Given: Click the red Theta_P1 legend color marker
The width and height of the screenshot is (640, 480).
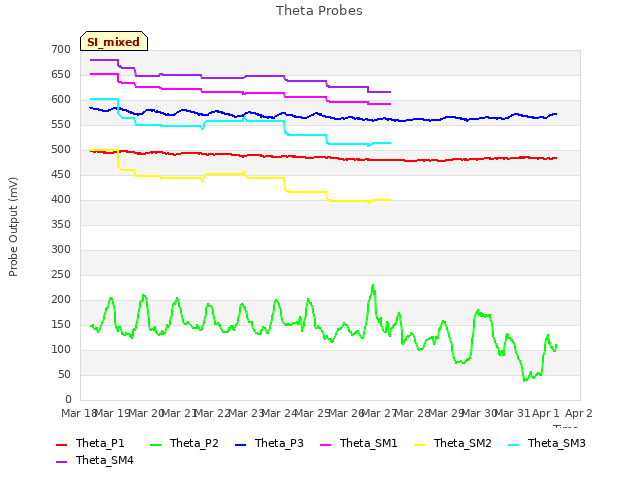Looking at the screenshot, I should [61, 444].
